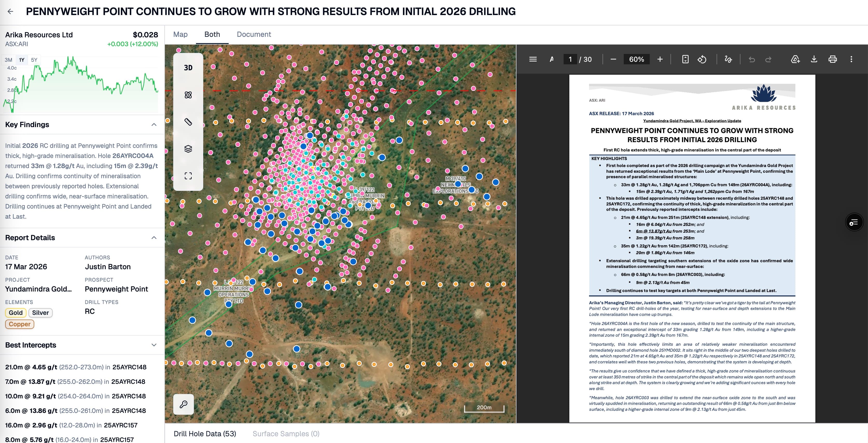Collapse the Key Findings section

(x=154, y=125)
